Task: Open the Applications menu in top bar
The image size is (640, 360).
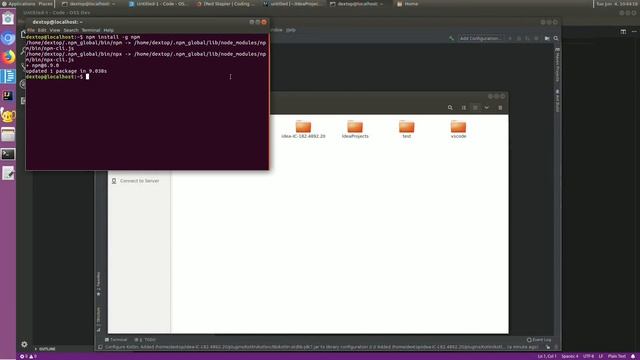Action: [18, 4]
